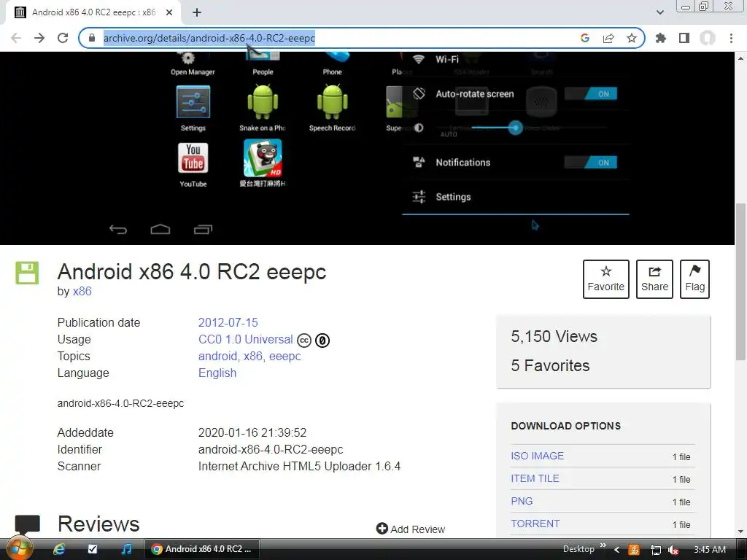Open the English language link
Screen dimensions: 747x560
tap(217, 373)
